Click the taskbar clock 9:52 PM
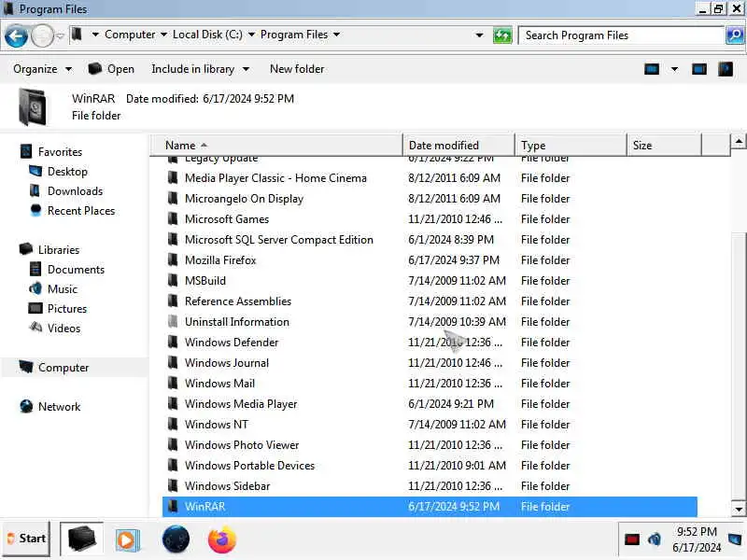 click(697, 531)
